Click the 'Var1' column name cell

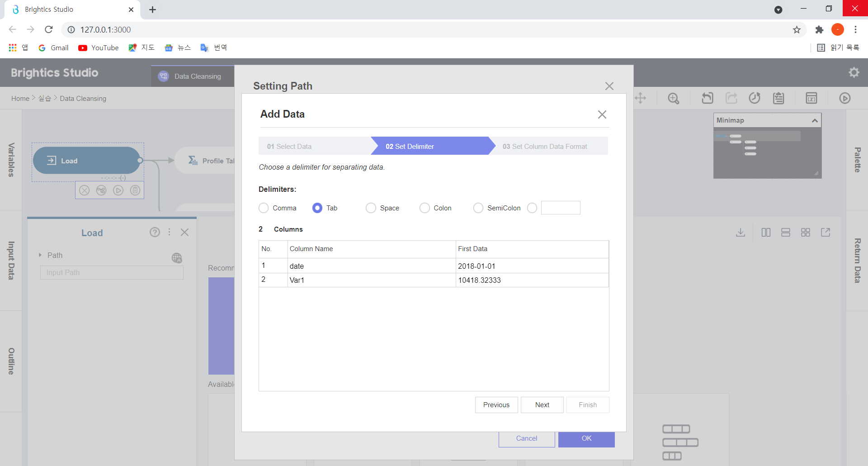[372, 280]
